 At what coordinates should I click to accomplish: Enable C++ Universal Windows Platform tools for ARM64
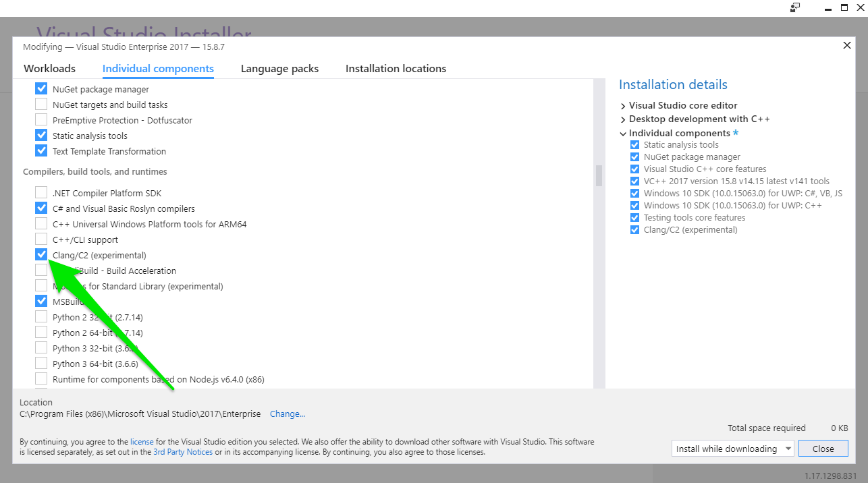pos(41,223)
